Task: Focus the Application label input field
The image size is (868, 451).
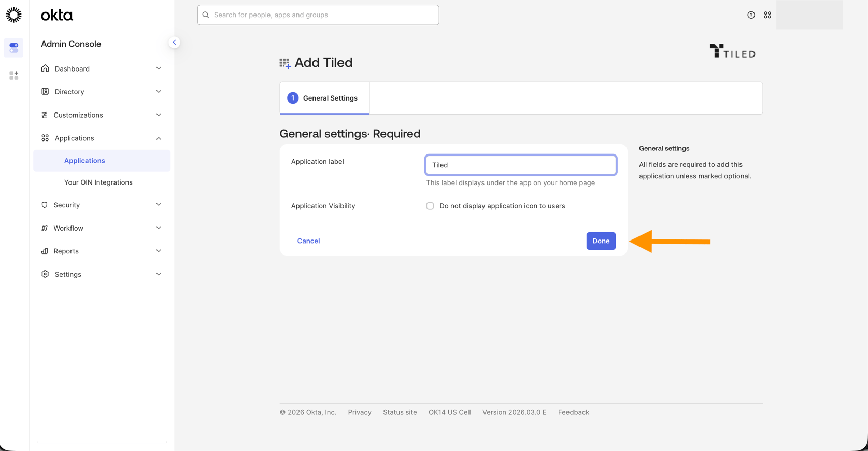Action: [x=521, y=165]
